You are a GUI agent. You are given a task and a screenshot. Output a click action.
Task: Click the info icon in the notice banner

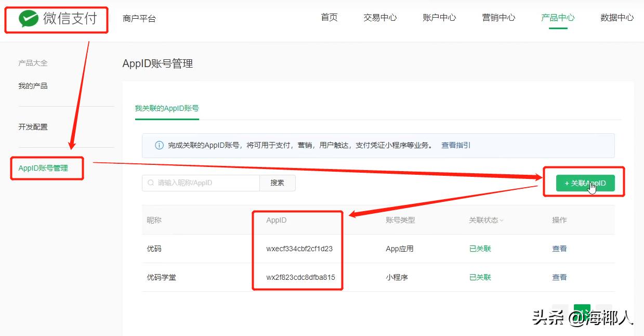pyautogui.click(x=159, y=146)
